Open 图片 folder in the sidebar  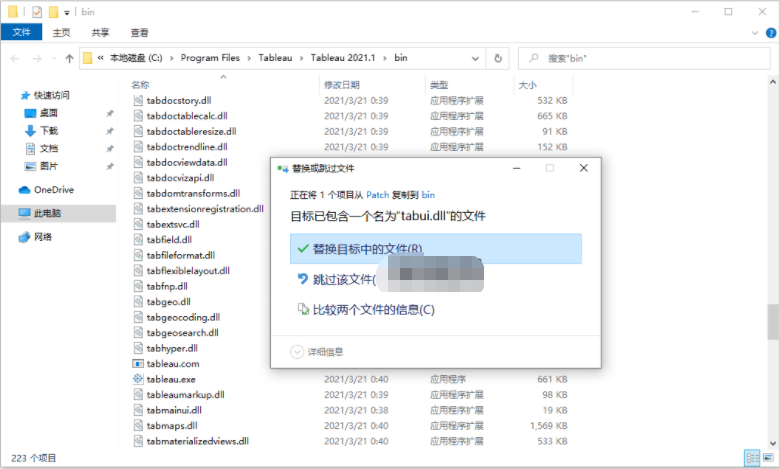coord(48,166)
